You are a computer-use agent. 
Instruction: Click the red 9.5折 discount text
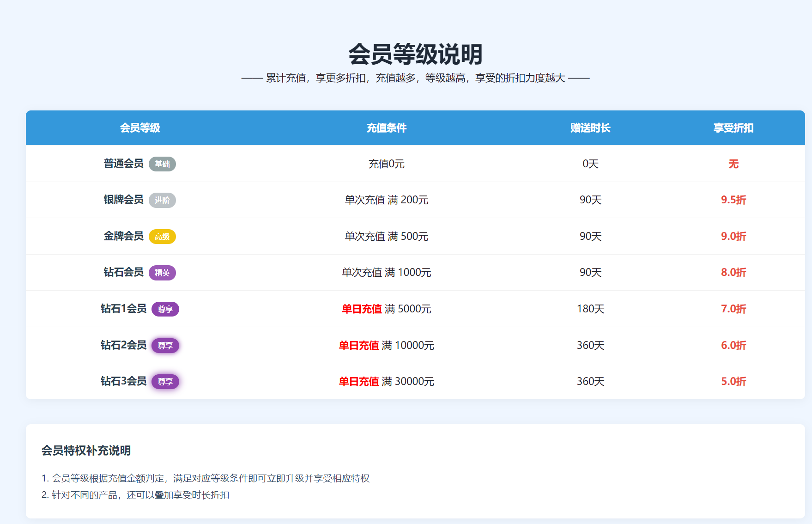[x=733, y=200]
